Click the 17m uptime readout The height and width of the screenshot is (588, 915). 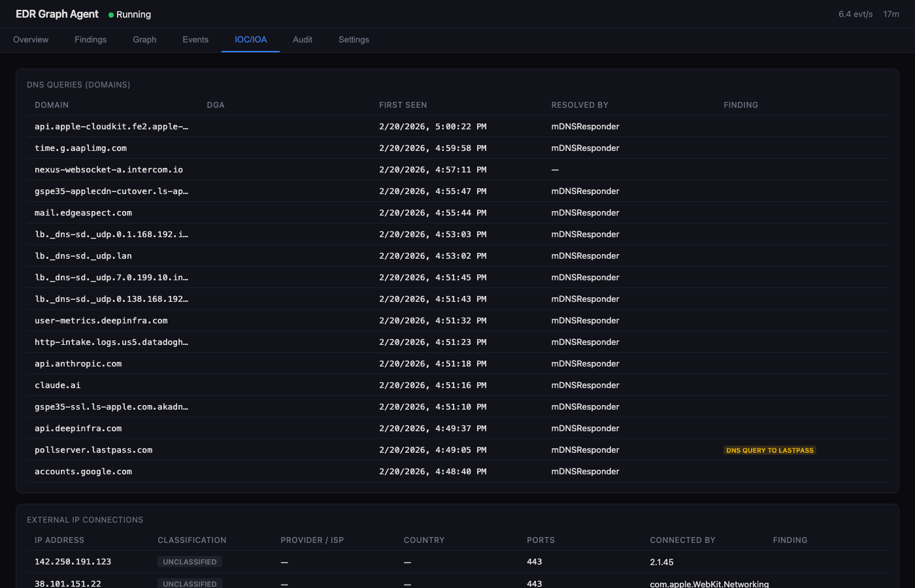(891, 14)
